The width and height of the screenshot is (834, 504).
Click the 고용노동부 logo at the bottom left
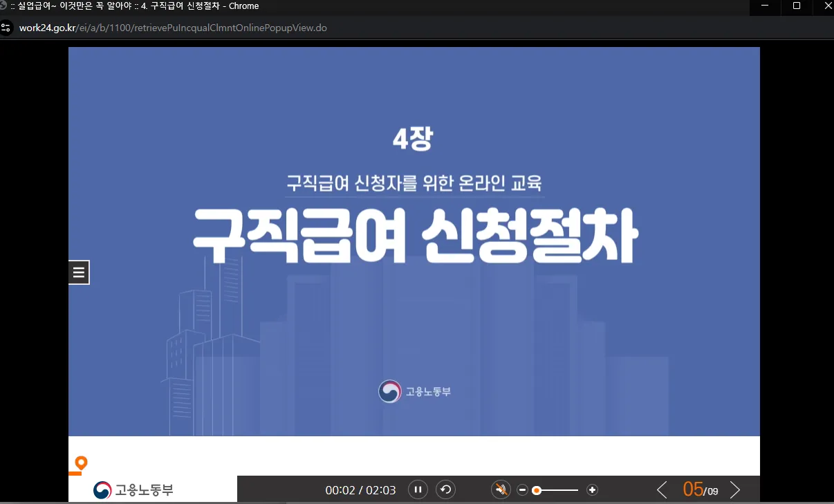click(133, 490)
